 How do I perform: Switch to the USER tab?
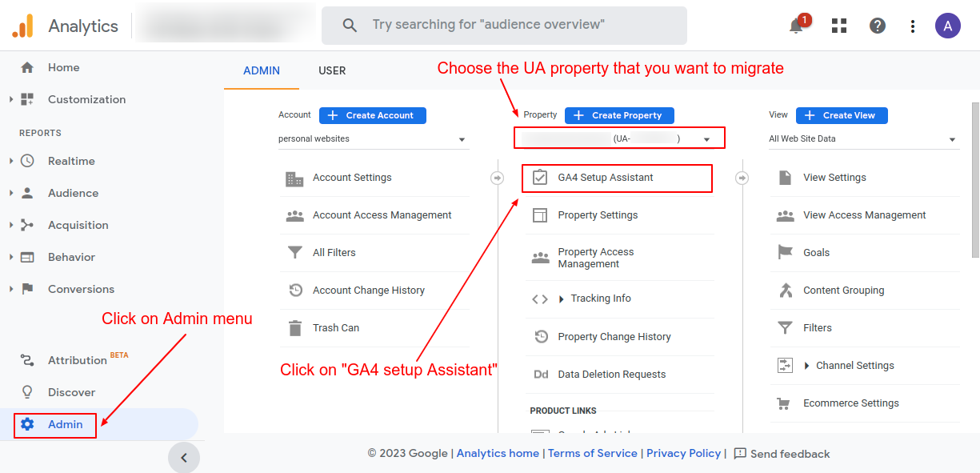[x=332, y=70]
